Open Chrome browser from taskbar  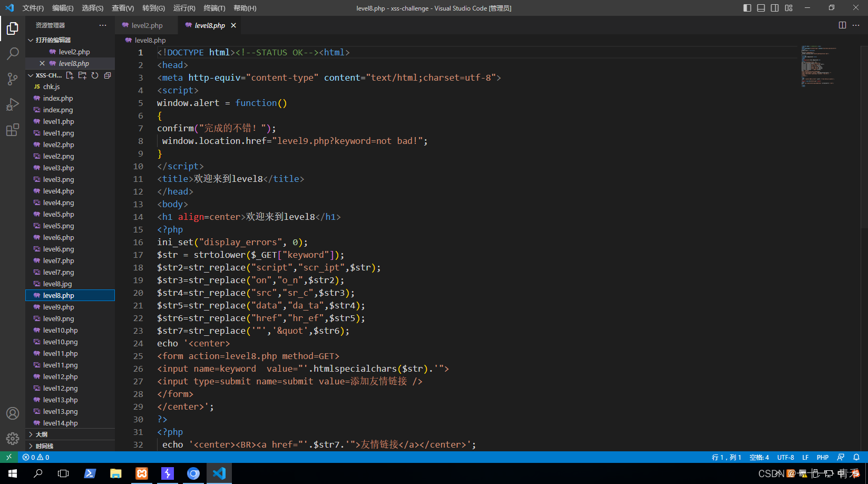(x=193, y=473)
